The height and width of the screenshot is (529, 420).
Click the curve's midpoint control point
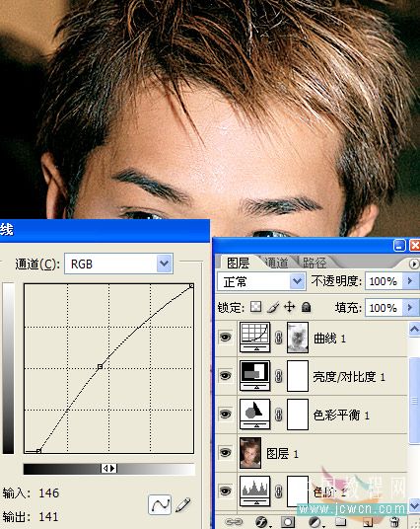(100, 367)
